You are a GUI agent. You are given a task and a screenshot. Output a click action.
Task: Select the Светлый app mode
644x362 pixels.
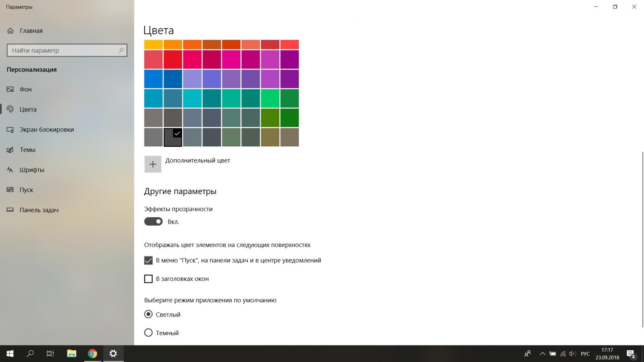pos(149,314)
